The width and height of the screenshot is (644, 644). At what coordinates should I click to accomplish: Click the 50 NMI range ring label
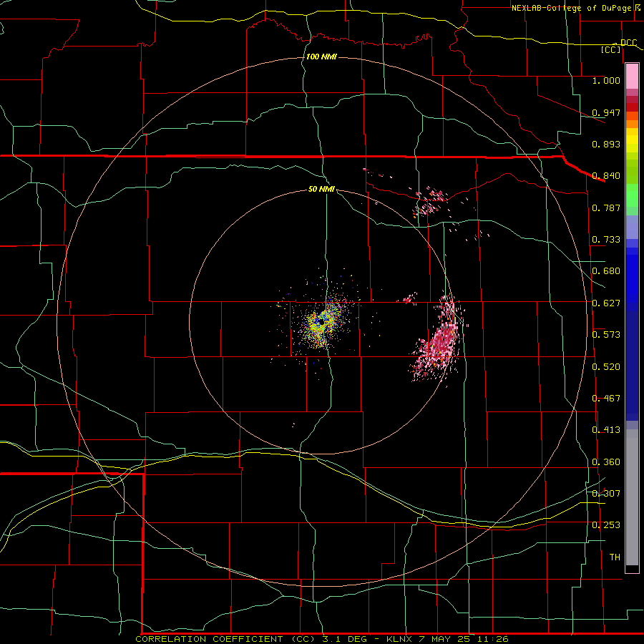coord(321,189)
